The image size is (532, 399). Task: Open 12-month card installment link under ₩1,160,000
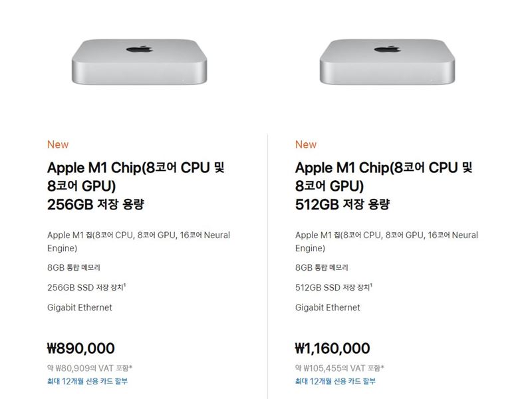[336, 381]
